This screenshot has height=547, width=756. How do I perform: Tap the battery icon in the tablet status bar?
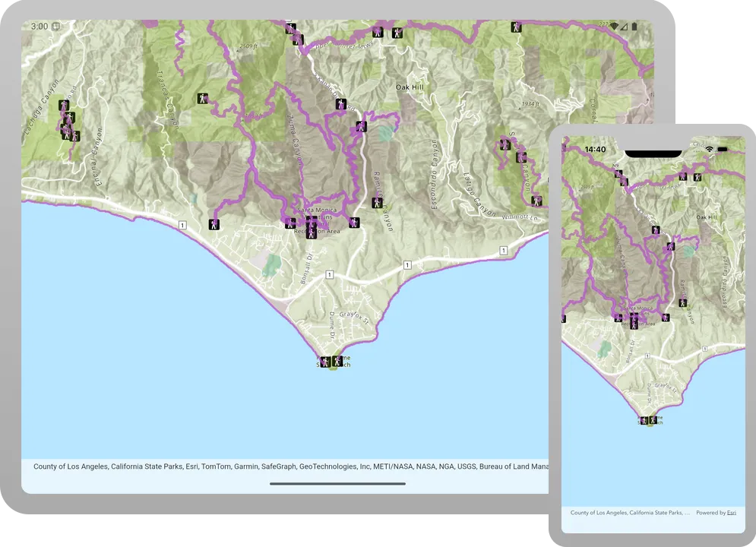(634, 26)
